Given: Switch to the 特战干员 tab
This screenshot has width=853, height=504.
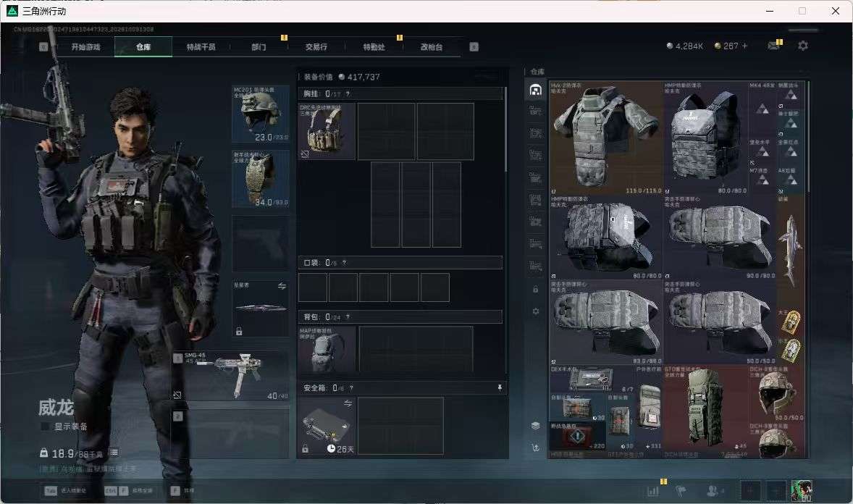Looking at the screenshot, I should click(x=201, y=47).
